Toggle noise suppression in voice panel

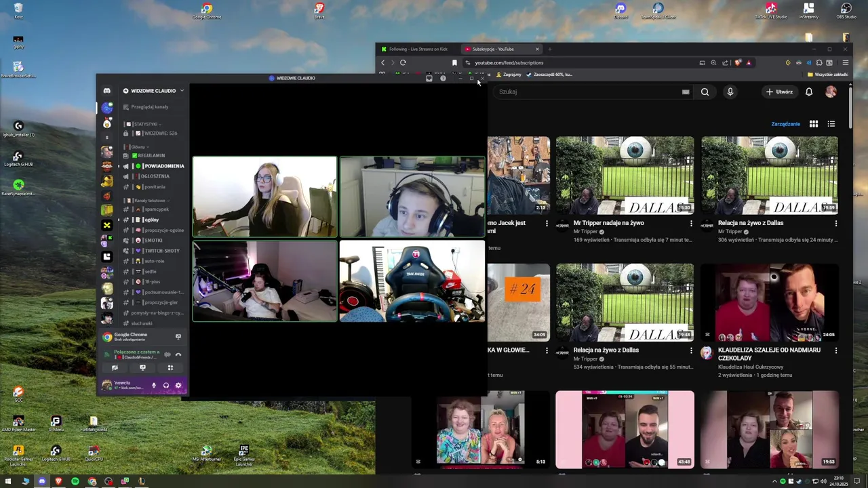[167, 354]
